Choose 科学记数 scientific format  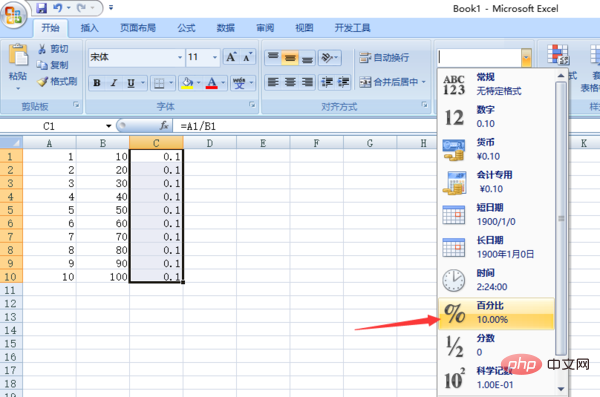(496, 378)
